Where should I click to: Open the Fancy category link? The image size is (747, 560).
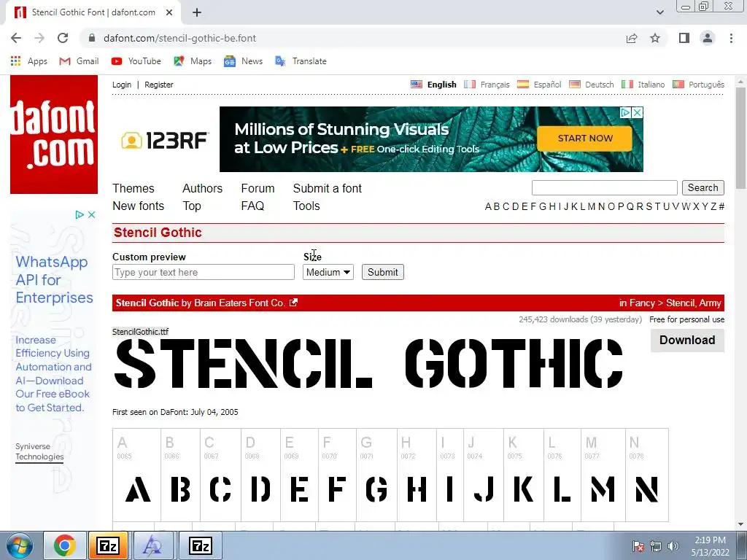coord(642,303)
